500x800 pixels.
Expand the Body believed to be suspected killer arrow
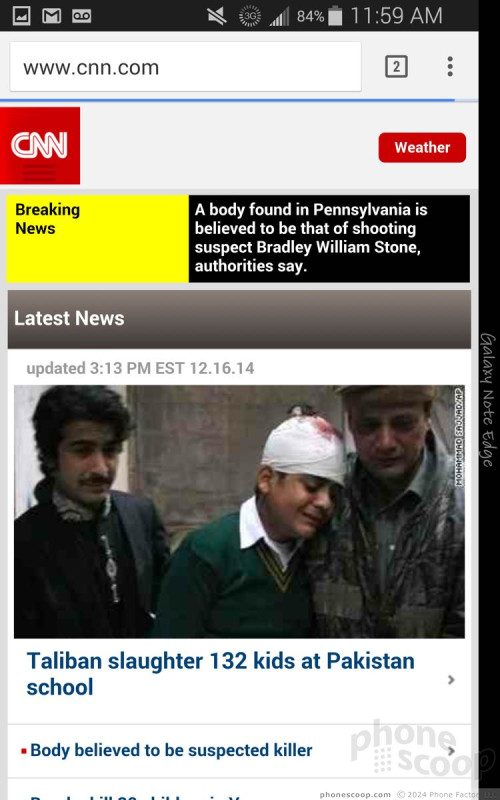(x=451, y=751)
